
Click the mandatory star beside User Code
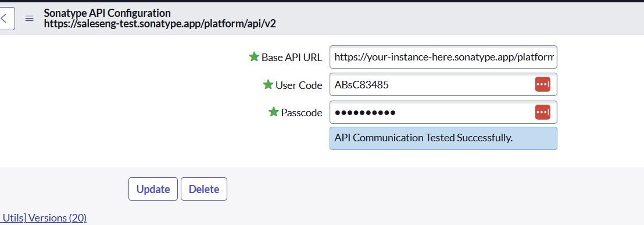coord(268,84)
